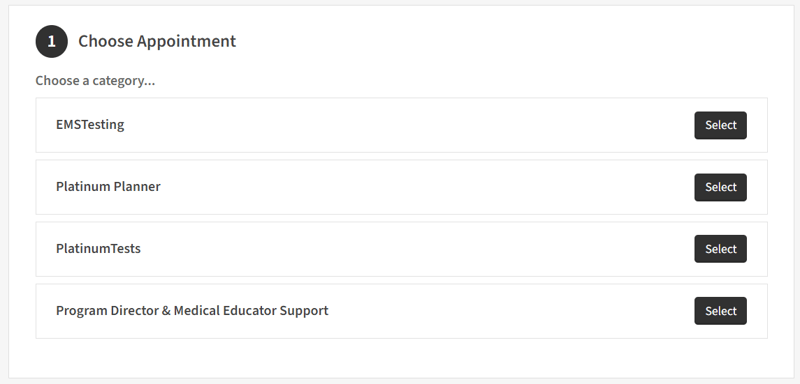Screen dimensions: 800x384
Task: Click Program Director & Medical Educator Support text
Action: (192, 311)
